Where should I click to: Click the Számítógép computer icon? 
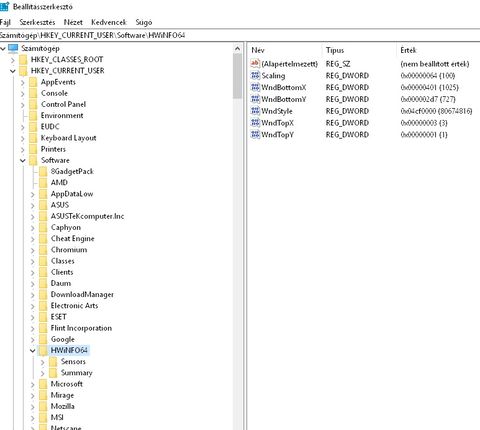coord(13,48)
